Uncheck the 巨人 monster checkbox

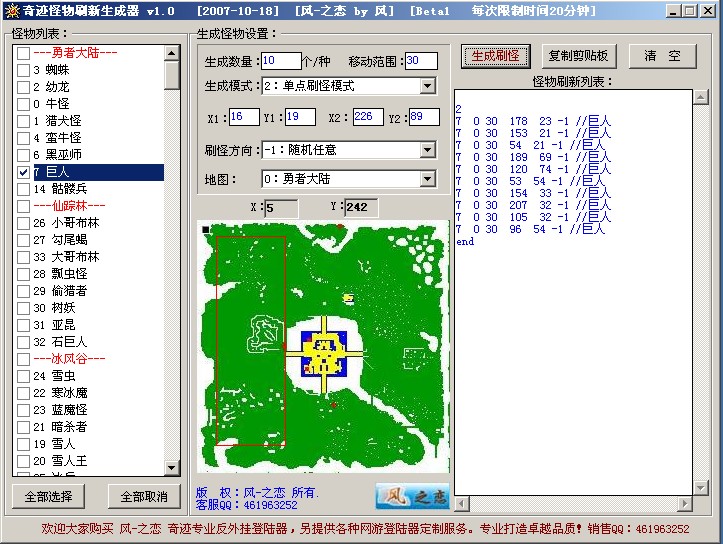click(23, 172)
